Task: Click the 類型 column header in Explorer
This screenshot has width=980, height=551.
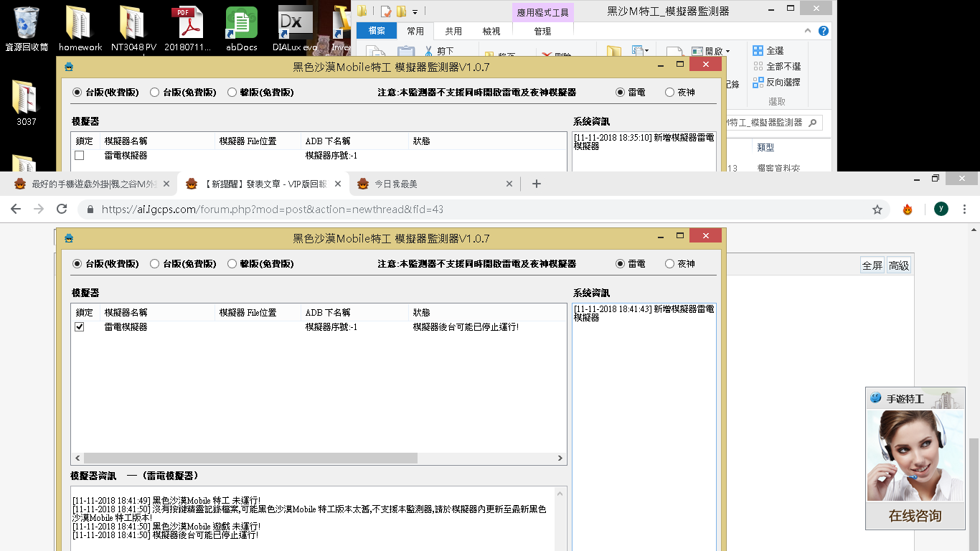Action: point(765,147)
